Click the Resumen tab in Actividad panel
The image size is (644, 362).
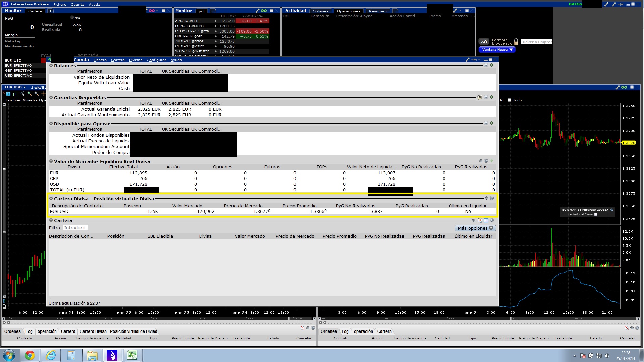378,11
